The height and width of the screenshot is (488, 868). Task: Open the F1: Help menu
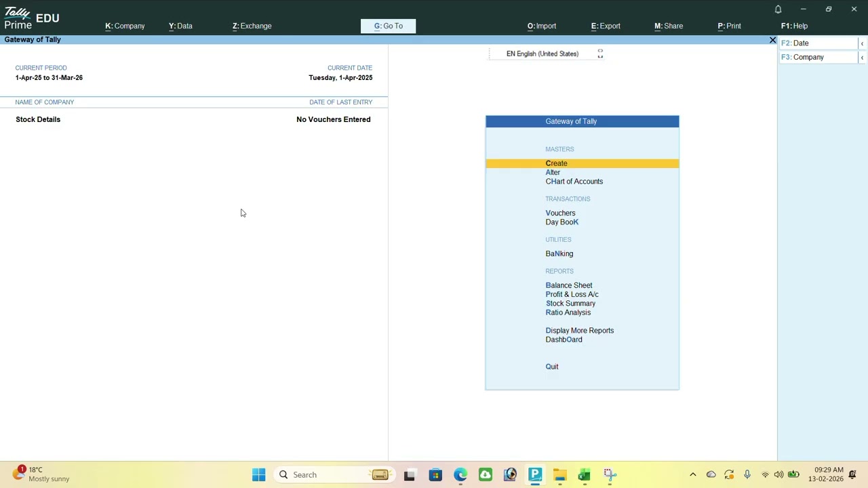pos(794,26)
